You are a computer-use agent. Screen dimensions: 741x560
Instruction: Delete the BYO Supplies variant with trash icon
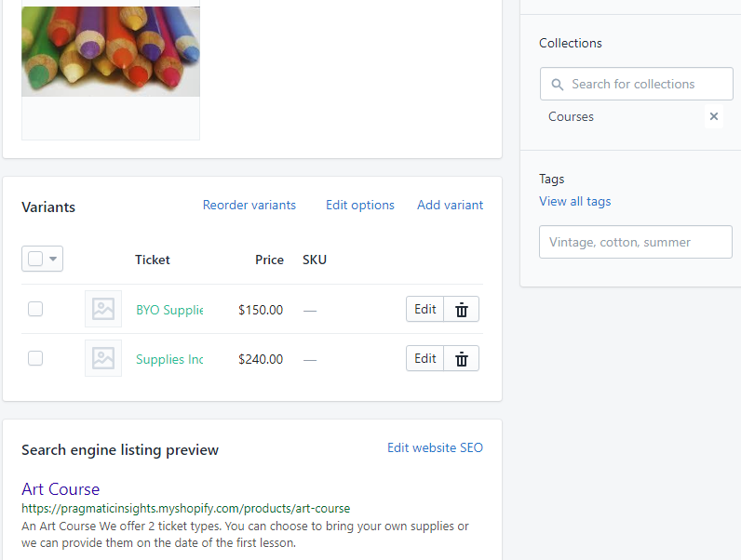(x=461, y=309)
